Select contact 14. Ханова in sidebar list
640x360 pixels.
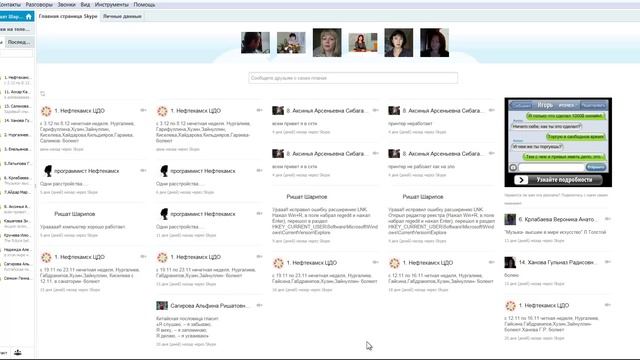pos(16,121)
